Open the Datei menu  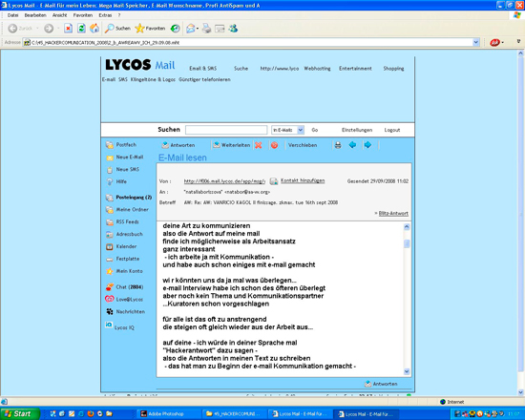click(x=12, y=15)
